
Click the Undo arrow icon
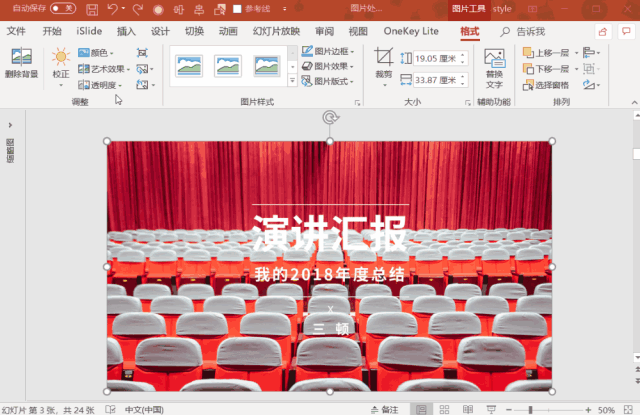tap(112, 9)
